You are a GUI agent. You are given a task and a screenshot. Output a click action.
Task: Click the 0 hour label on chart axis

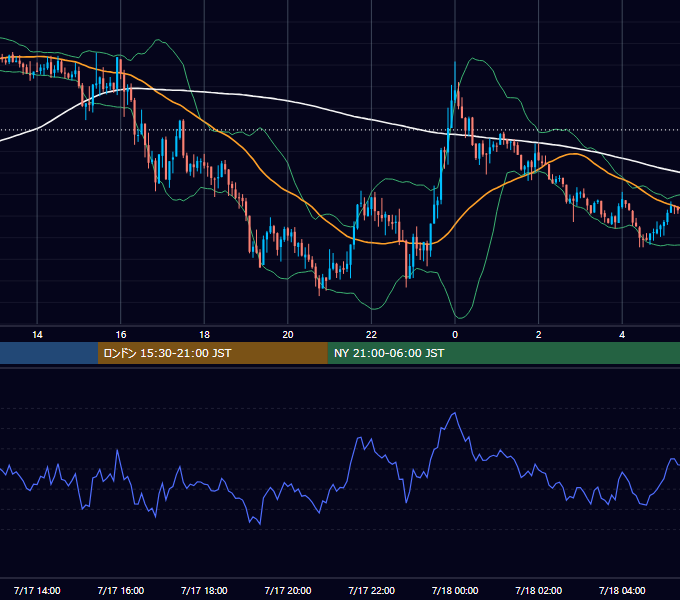point(455,335)
